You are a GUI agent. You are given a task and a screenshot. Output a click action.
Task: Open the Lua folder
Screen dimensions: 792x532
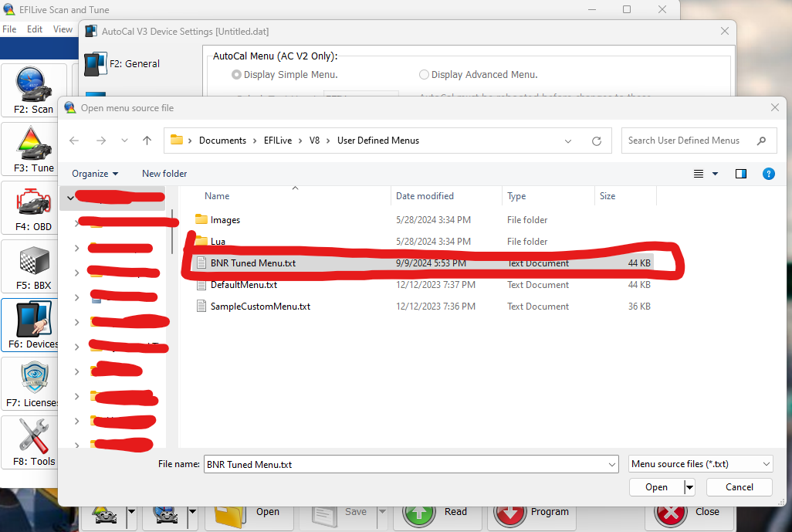(x=218, y=242)
